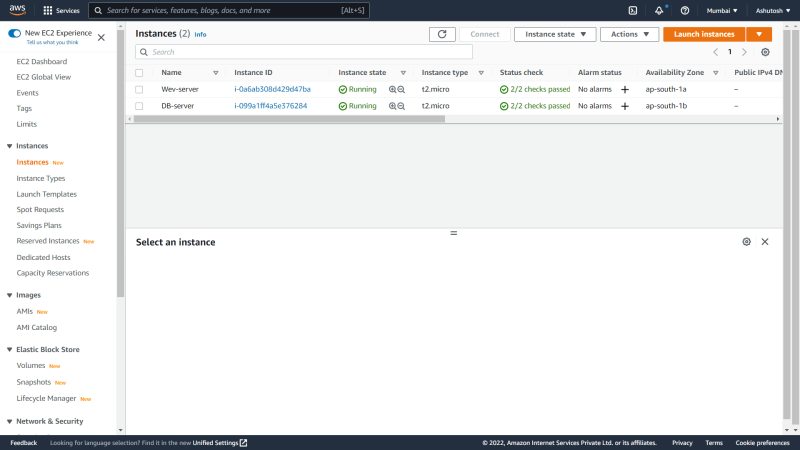The width and height of the screenshot is (800, 450).
Task: Select all instances checkbox in header
Action: [139, 73]
